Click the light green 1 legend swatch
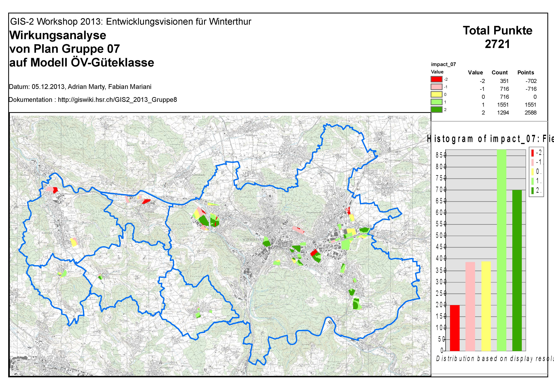The image size is (554, 392). (x=436, y=102)
